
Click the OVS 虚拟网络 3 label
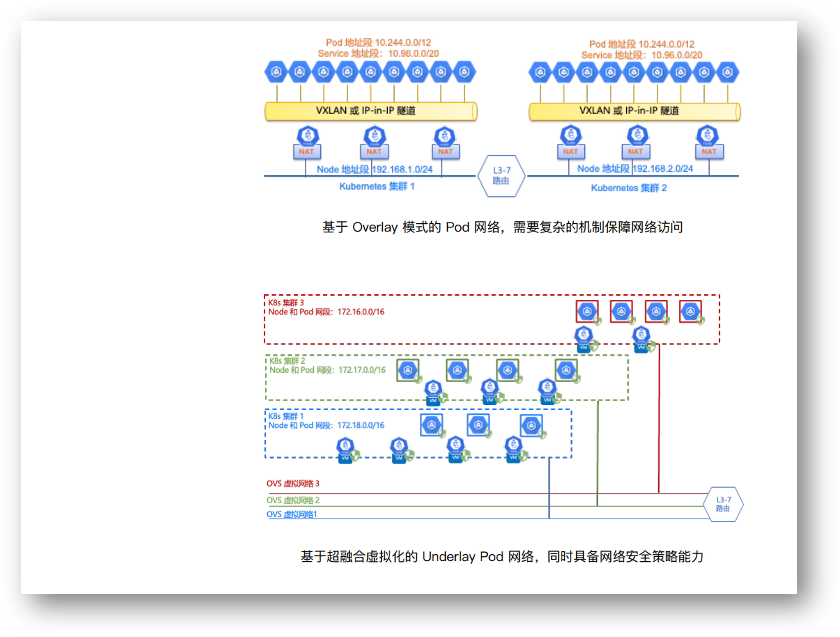[x=293, y=483]
